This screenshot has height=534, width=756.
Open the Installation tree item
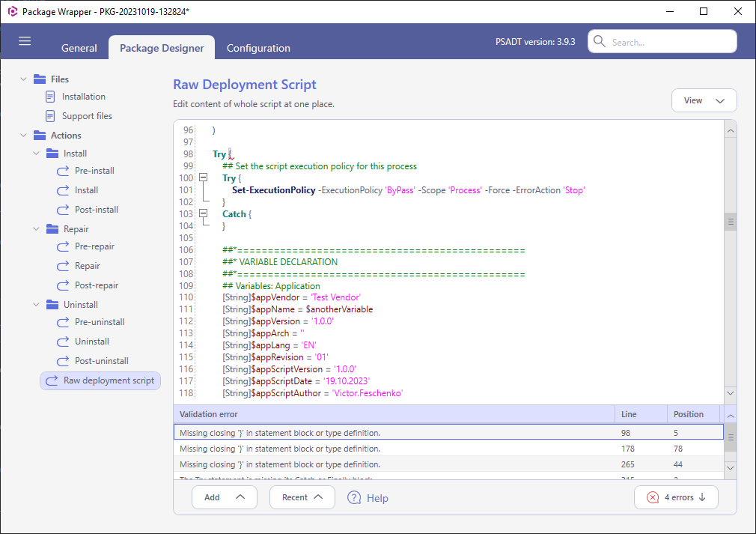coord(83,97)
